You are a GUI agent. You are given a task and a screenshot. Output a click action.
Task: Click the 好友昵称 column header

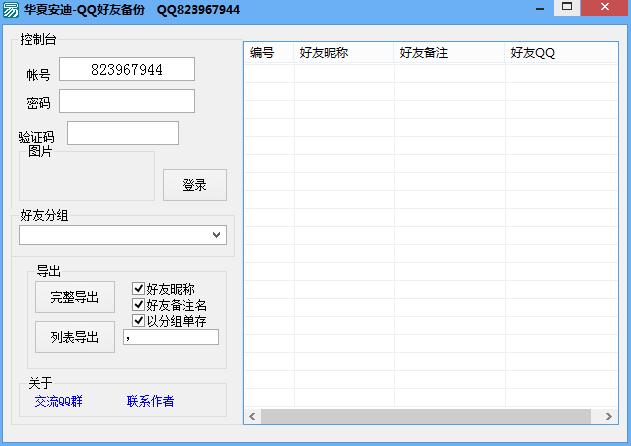[344, 53]
